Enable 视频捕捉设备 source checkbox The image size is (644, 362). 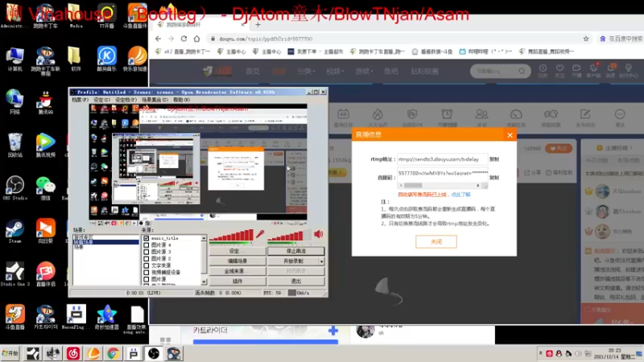(x=147, y=272)
